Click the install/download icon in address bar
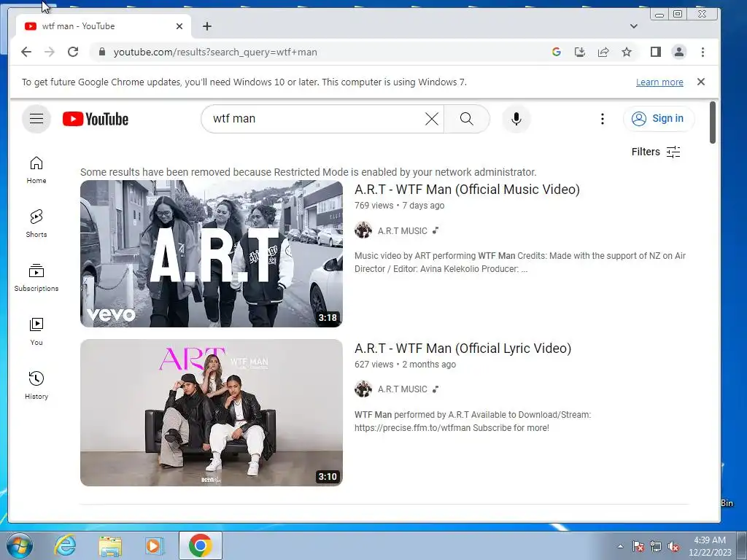747x560 pixels. click(580, 52)
